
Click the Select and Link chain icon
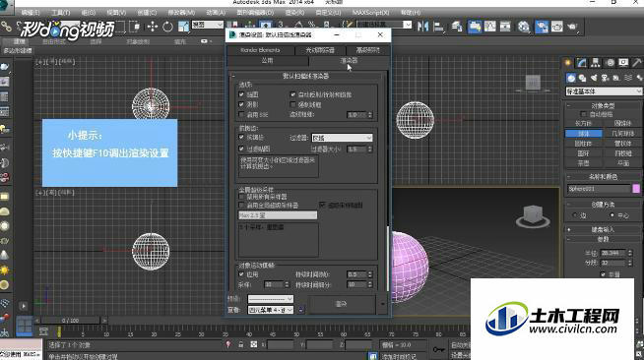point(6,27)
